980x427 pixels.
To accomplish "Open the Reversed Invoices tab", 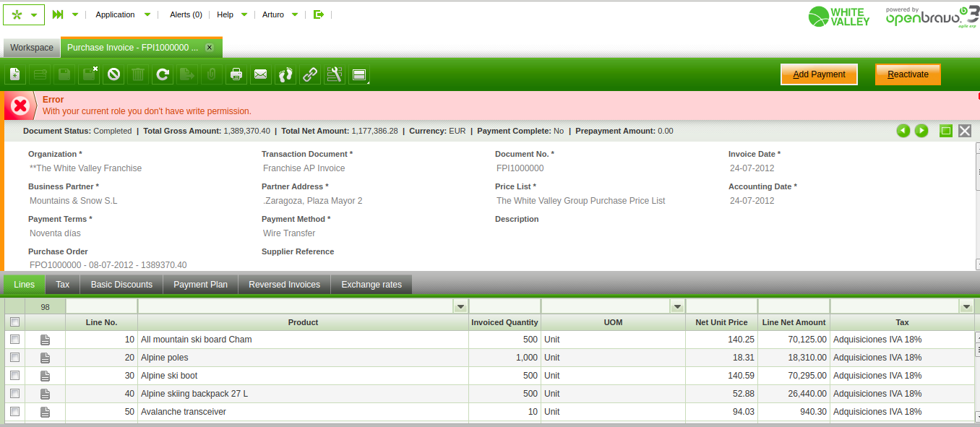I will [x=284, y=285].
